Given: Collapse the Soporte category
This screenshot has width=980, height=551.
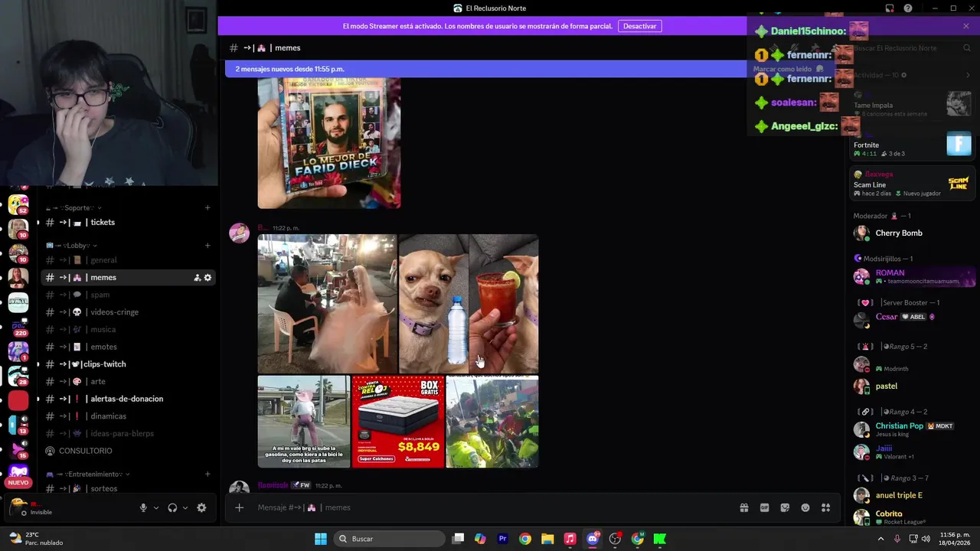Looking at the screenshot, I should [73, 207].
